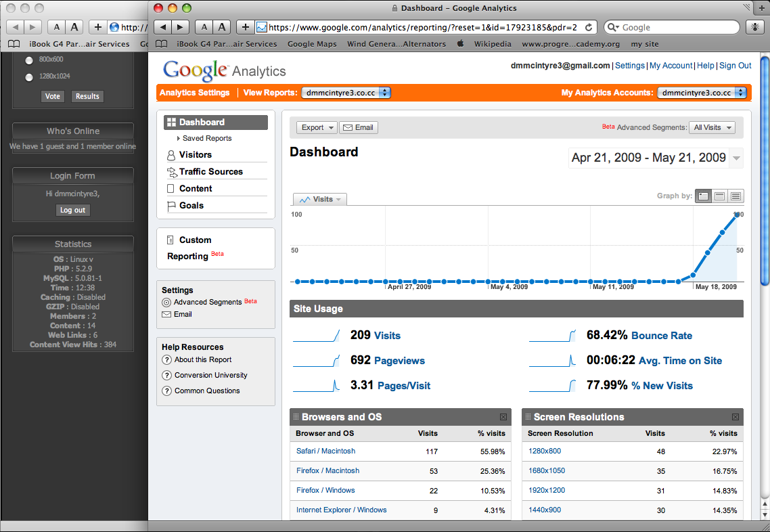Open new tab with plus at tab bar

pos(762,8)
